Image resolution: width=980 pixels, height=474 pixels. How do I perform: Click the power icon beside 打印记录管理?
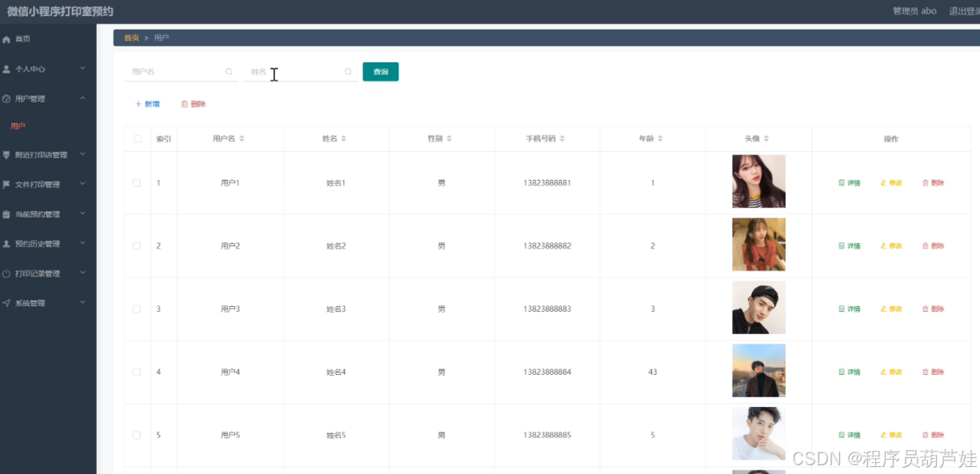click(6, 273)
